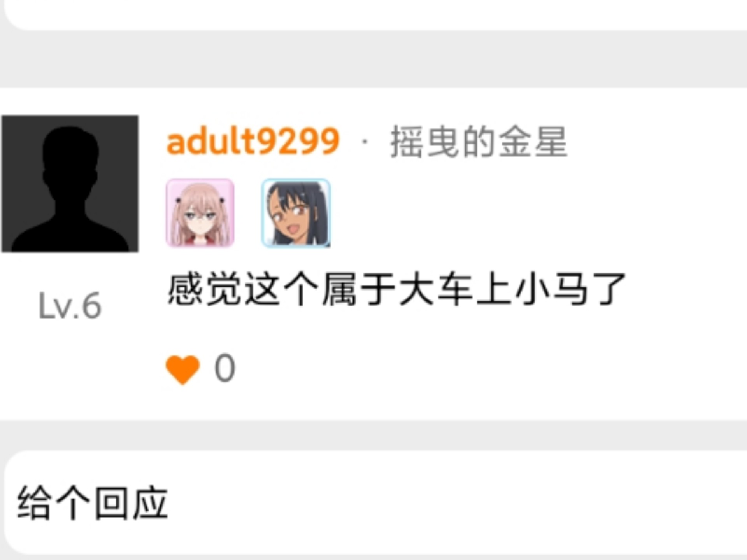Viewport: 747px width, 560px height.
Task: Open adult9299's user profile link
Action: coord(253,141)
